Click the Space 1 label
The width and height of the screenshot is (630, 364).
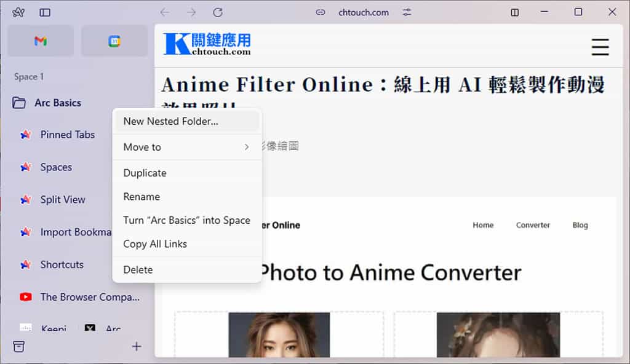click(x=29, y=76)
